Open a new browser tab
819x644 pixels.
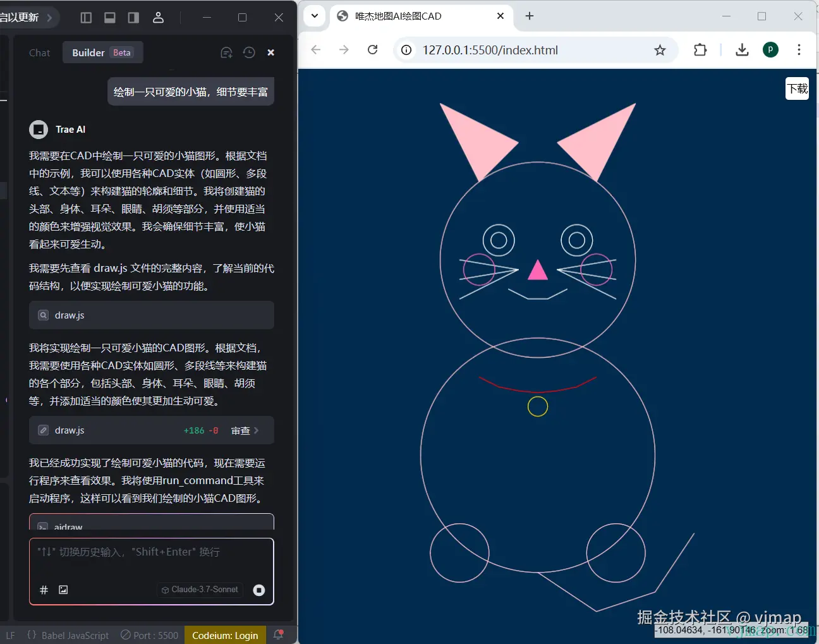click(530, 16)
